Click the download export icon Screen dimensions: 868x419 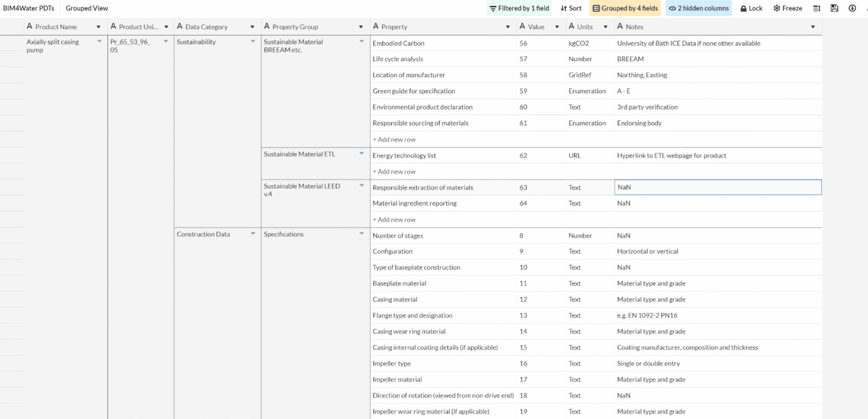[x=852, y=8]
